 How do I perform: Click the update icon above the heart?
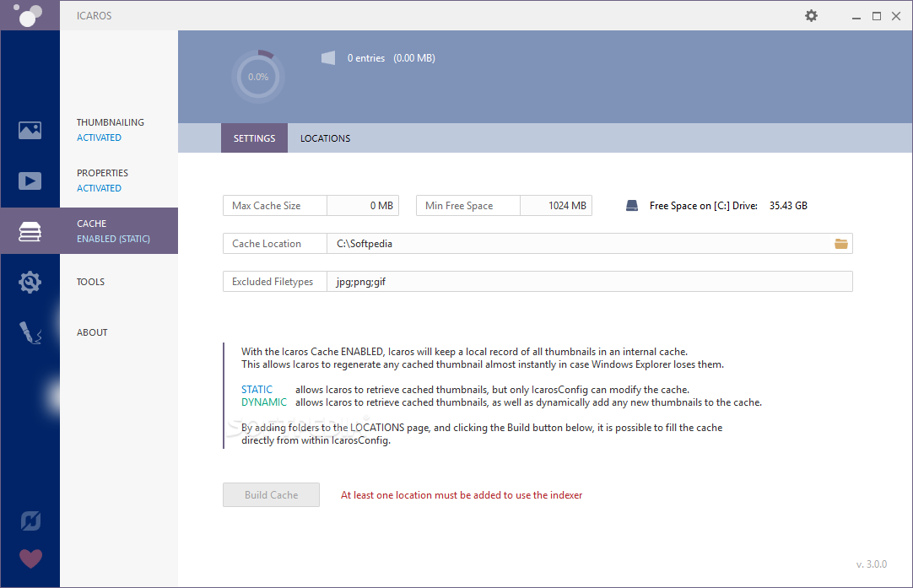tap(30, 521)
